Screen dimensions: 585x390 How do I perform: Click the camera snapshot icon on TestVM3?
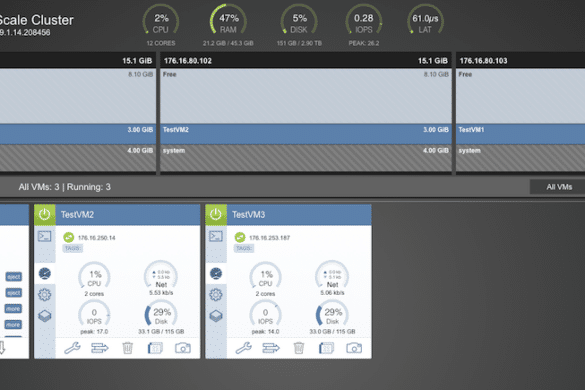tap(354, 348)
